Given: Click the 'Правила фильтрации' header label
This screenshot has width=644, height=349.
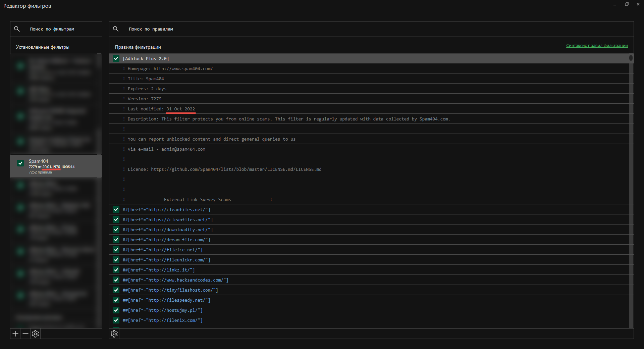Looking at the screenshot, I should 138,47.
